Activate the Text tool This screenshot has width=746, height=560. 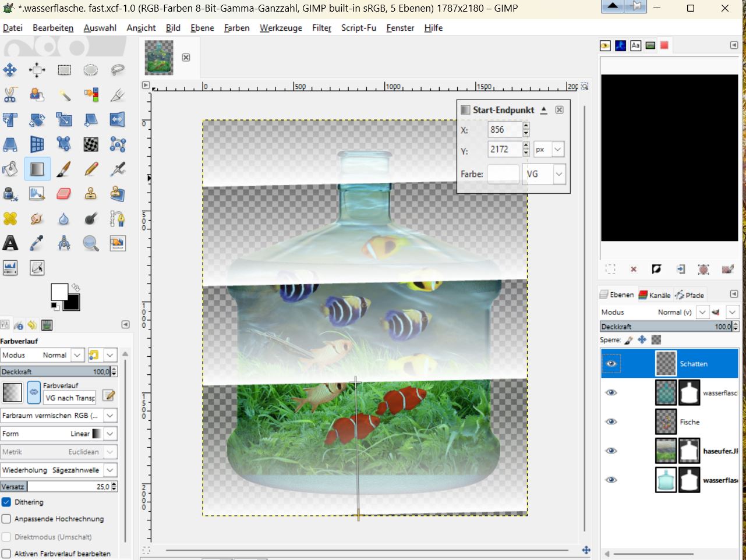coord(10,243)
